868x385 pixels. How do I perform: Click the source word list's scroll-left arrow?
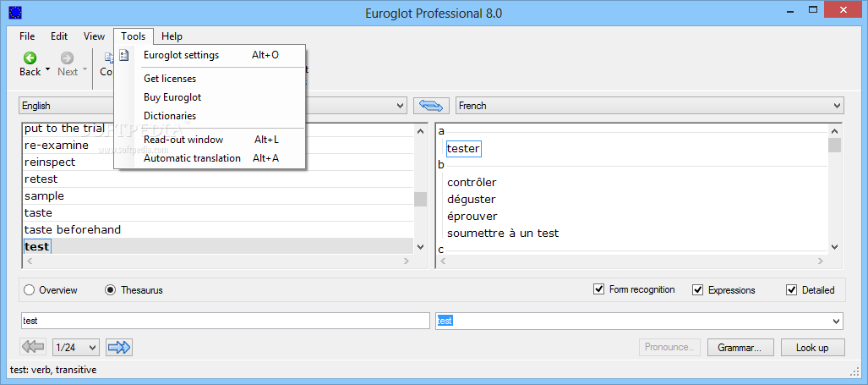[30, 261]
